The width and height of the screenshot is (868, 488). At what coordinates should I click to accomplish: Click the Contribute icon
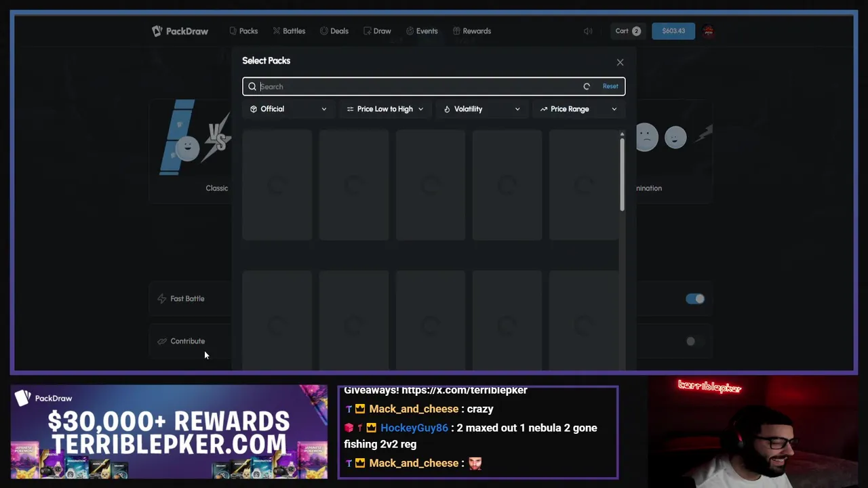point(161,342)
